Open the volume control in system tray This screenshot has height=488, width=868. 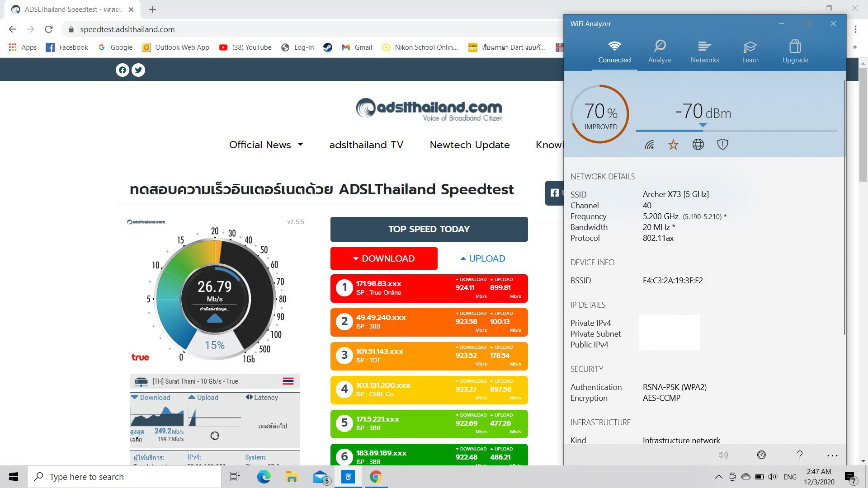tap(773, 477)
